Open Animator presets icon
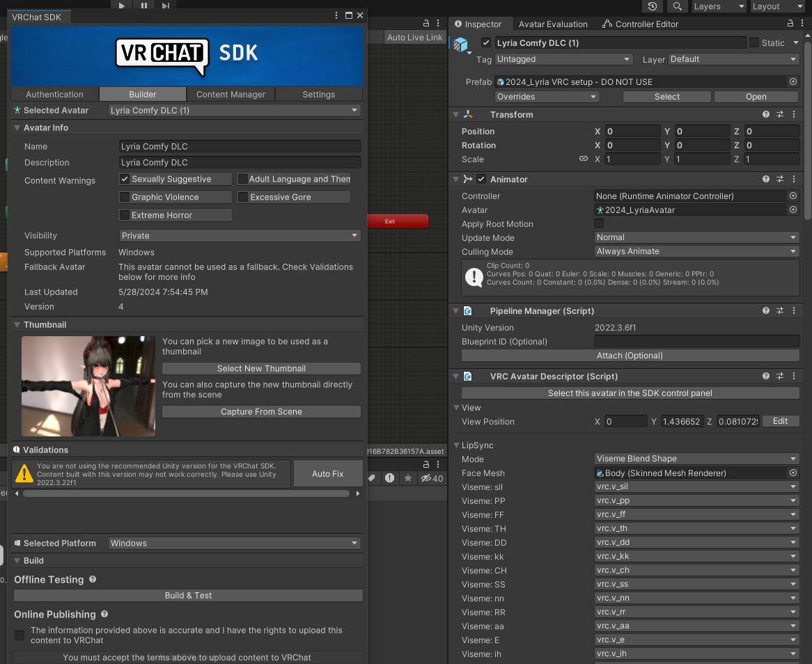812x664 pixels. pos(780,179)
